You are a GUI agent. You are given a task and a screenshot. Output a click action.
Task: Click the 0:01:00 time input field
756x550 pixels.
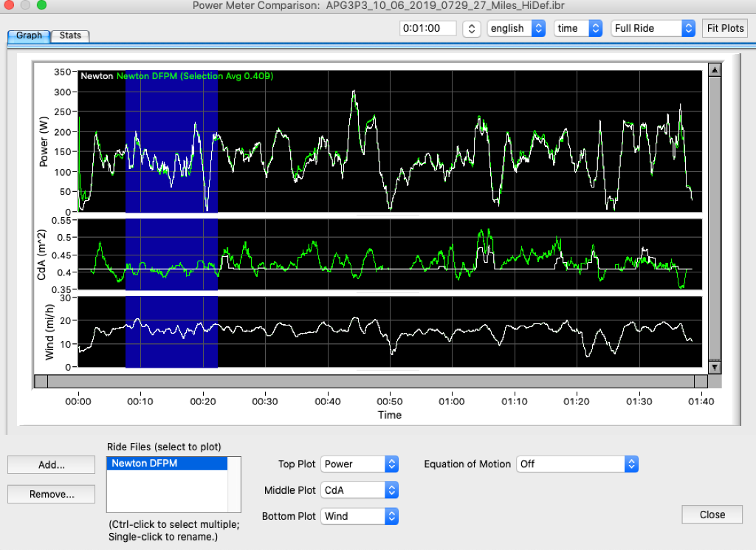coord(428,28)
